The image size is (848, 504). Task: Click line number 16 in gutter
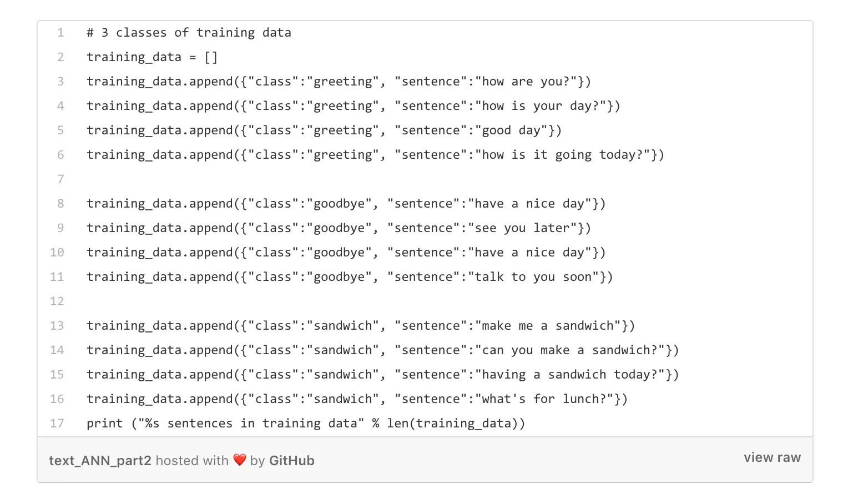click(x=57, y=399)
